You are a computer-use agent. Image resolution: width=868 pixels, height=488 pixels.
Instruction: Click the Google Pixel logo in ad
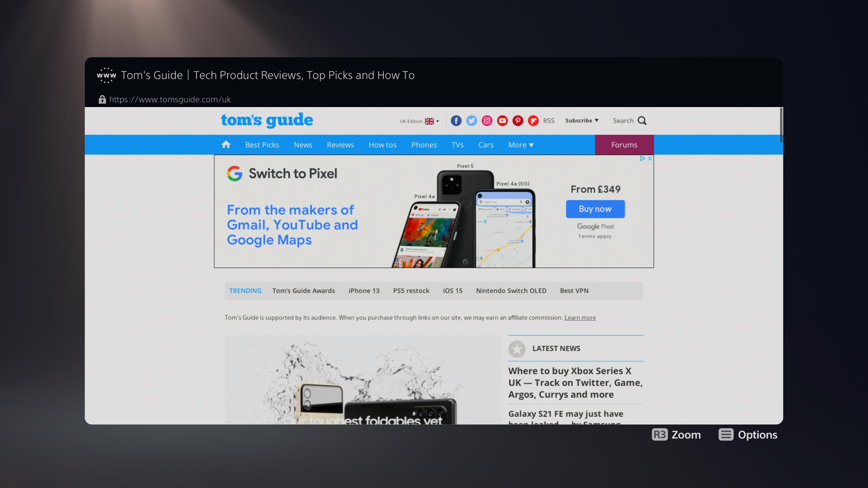pos(595,227)
